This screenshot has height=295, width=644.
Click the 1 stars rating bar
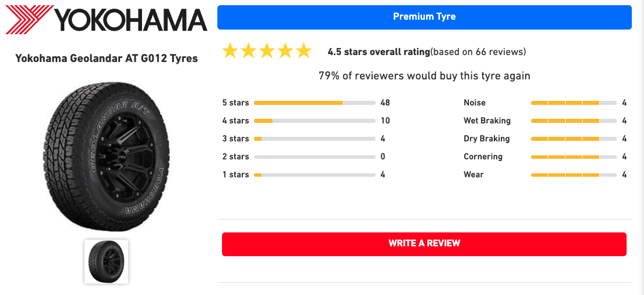[315, 175]
